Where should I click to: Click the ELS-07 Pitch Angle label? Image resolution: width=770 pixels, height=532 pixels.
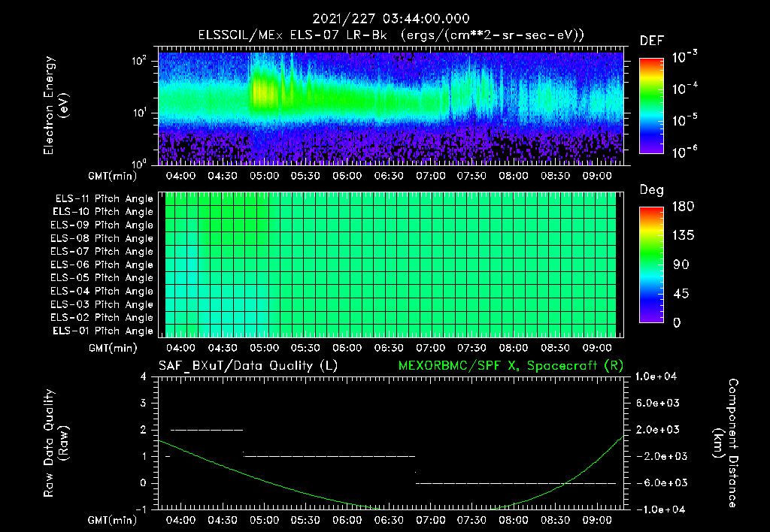102,251
